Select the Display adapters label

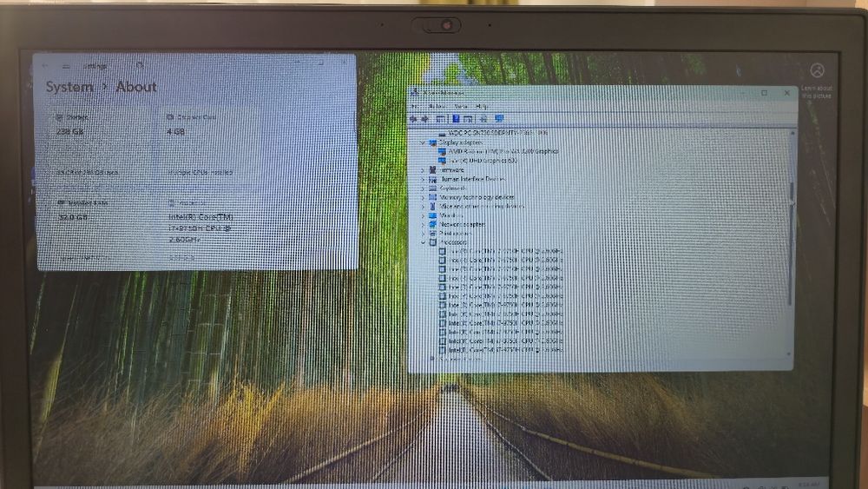pos(461,142)
